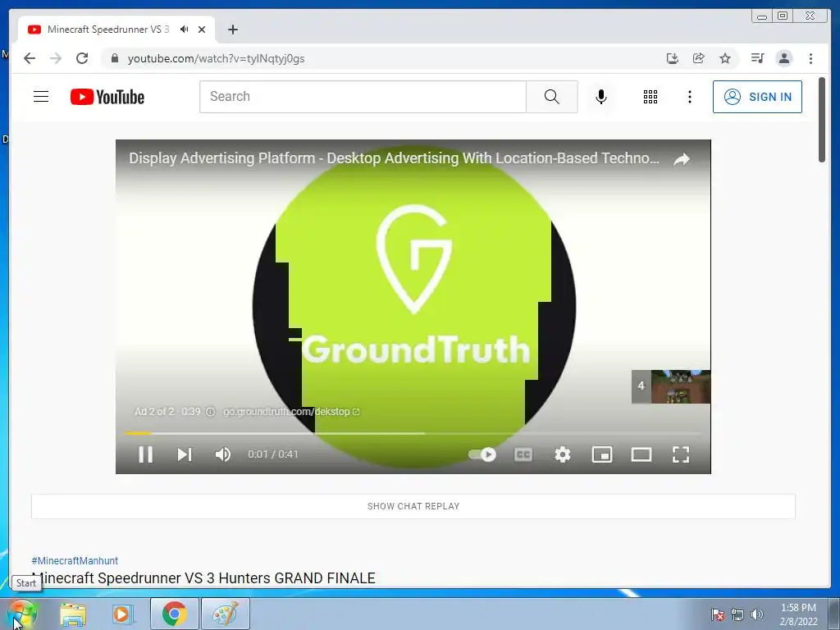Click the ad info circle icon
This screenshot has height=630, width=840.
click(211, 412)
